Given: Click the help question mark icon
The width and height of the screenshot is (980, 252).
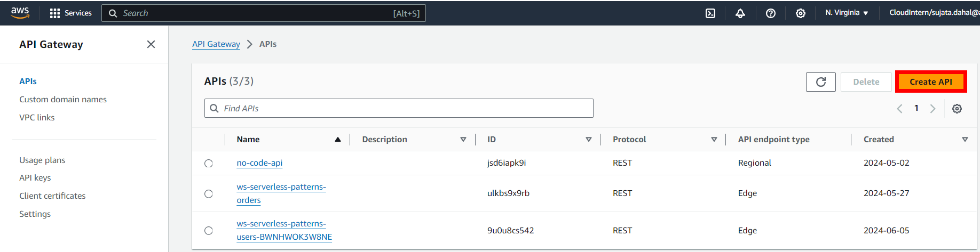Looking at the screenshot, I should tap(770, 13).
